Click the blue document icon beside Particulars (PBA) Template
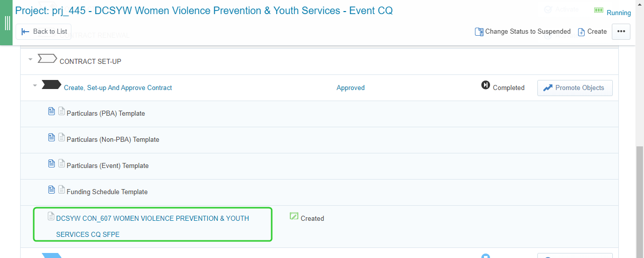 point(51,111)
